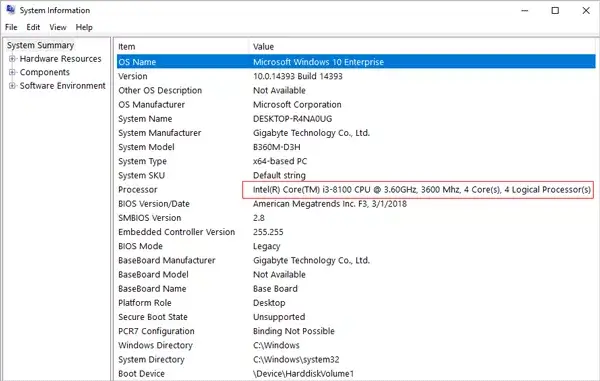Select the System Directory row label
This screenshot has width=600, height=381.
[152, 359]
